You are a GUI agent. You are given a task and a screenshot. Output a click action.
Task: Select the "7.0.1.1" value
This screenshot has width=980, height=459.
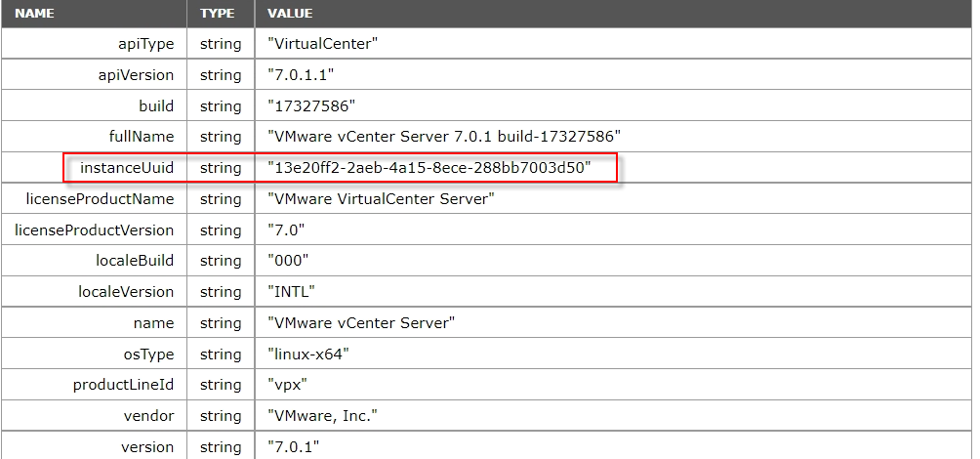(x=301, y=75)
